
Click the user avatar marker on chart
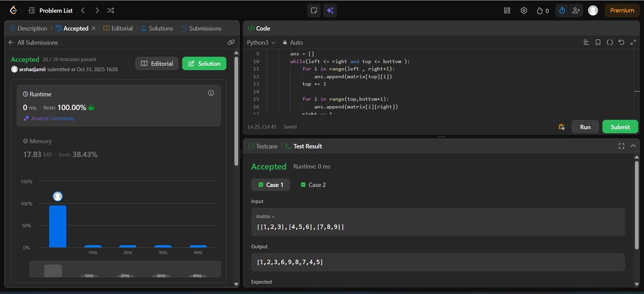coord(58,196)
